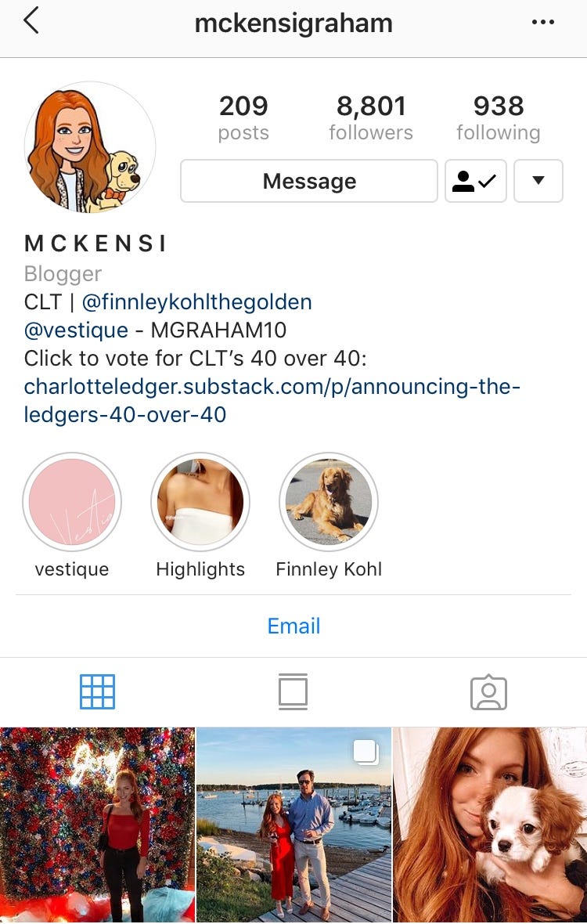Message mckensigraham
Image resolution: width=587 pixels, height=924 pixels.
coord(309,181)
